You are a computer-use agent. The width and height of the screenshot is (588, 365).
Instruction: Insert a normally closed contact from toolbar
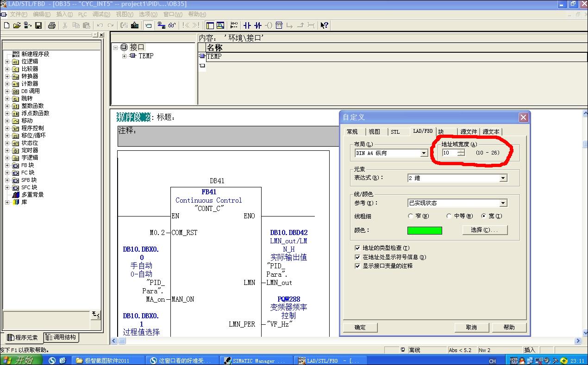coord(257,25)
